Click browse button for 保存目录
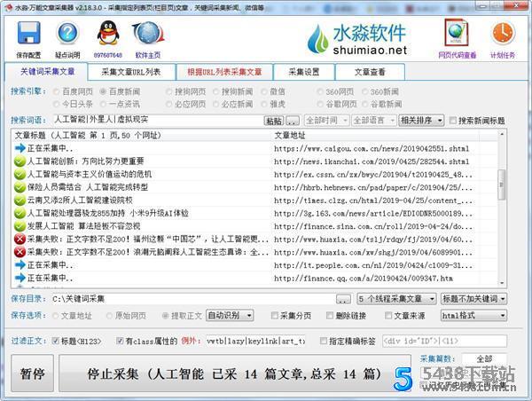Viewport: 532px width, 401px height. [x=343, y=299]
